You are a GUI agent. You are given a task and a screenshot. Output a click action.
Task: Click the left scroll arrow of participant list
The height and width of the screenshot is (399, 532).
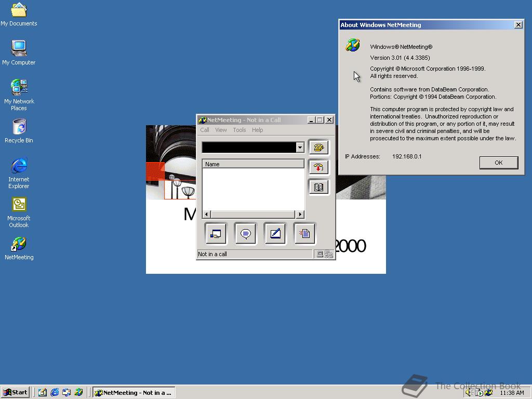tap(206, 214)
